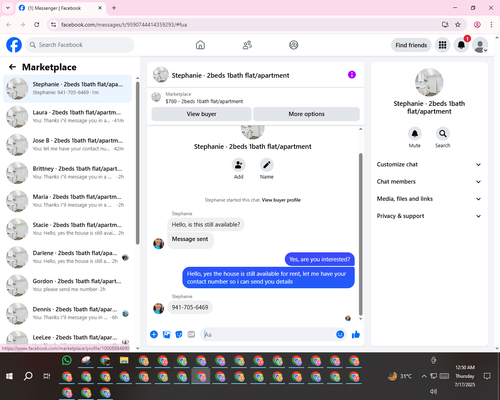Open WhatsApp from the taskbar

(67, 360)
